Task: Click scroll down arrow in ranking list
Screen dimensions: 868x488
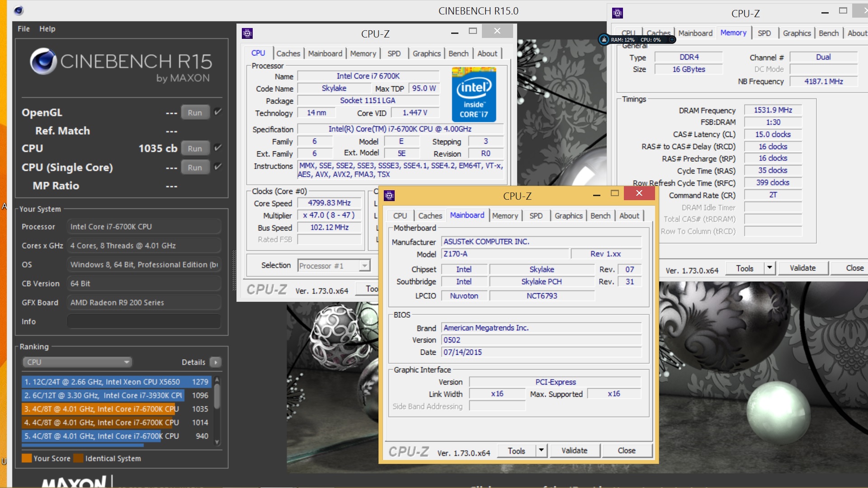Action: click(x=217, y=442)
